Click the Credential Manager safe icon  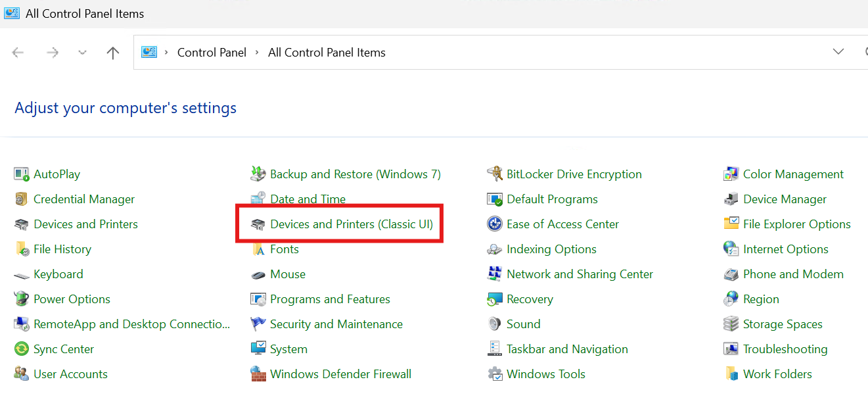[x=22, y=199]
